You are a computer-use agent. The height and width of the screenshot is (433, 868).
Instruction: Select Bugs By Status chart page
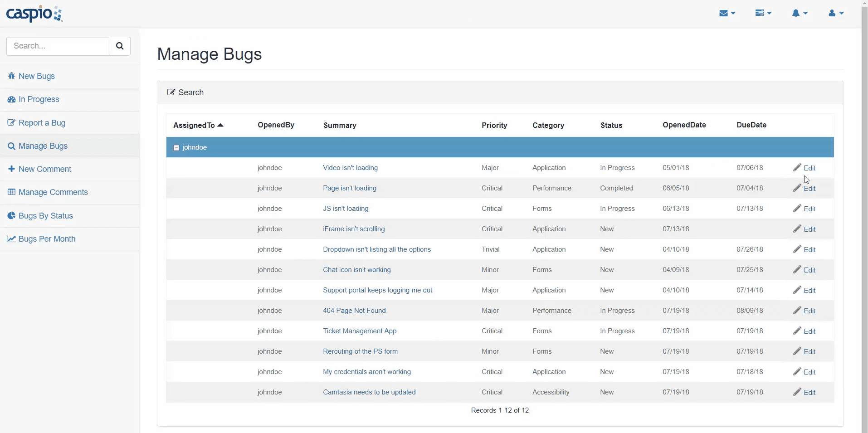point(45,216)
